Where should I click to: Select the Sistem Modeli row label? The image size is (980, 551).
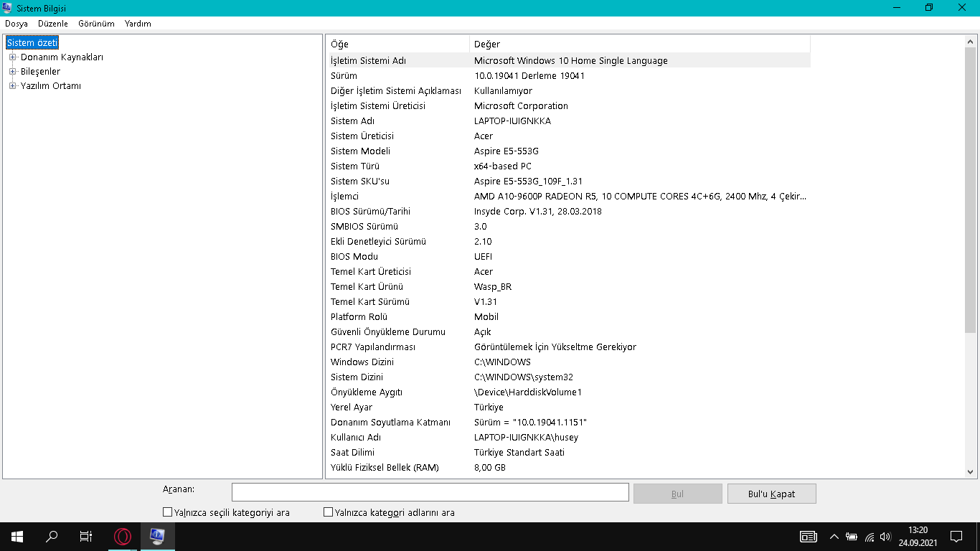tap(360, 151)
